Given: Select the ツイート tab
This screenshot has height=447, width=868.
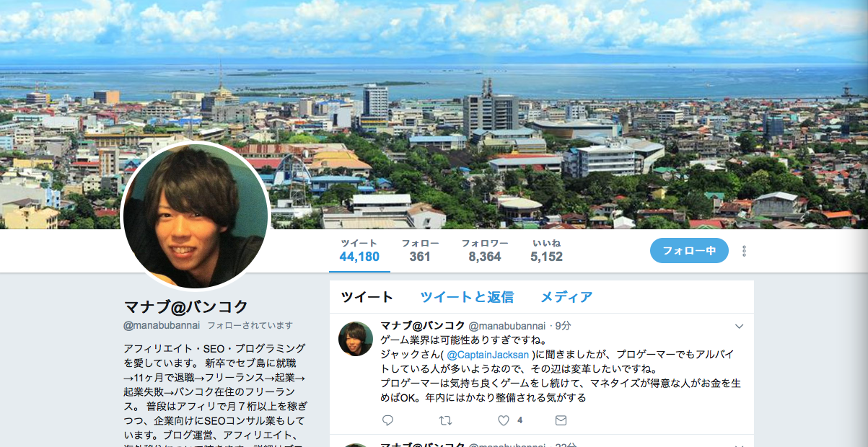Looking at the screenshot, I should click(x=367, y=297).
